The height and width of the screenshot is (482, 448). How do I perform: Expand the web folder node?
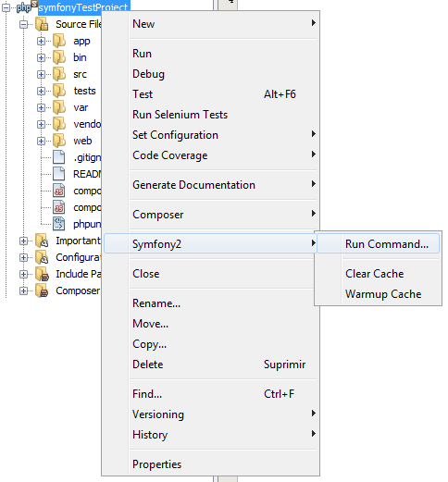41,141
